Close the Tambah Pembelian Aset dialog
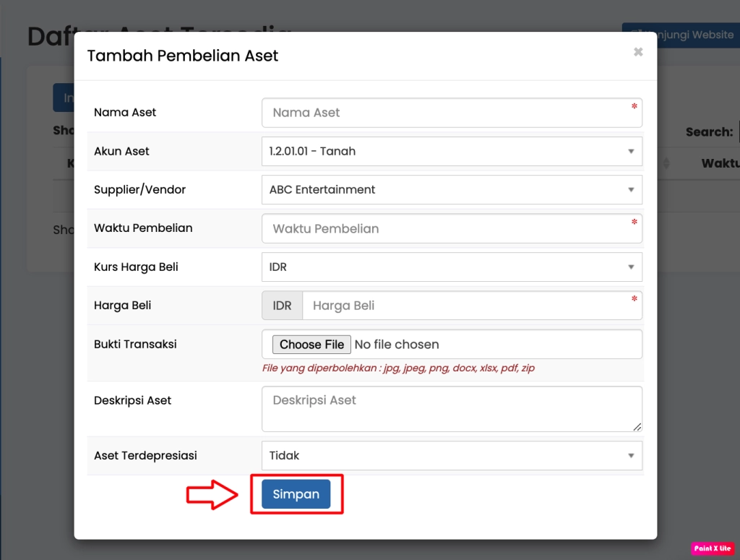 (637, 52)
